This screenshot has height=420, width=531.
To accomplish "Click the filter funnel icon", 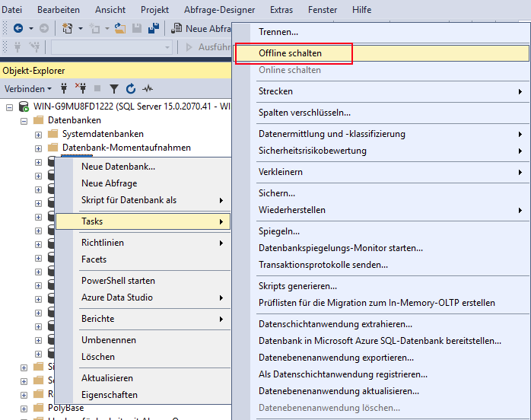I will pos(114,88).
